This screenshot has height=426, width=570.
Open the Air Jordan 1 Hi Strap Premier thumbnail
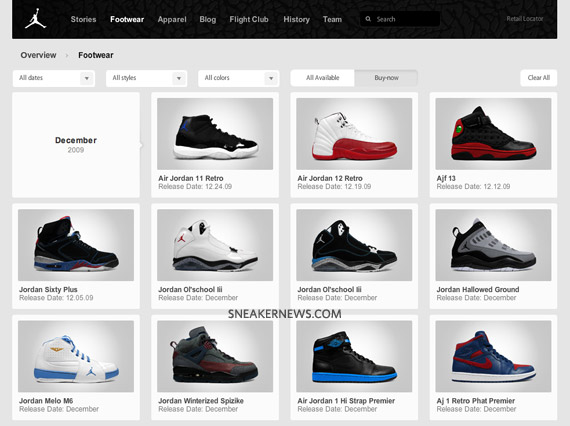coord(354,356)
